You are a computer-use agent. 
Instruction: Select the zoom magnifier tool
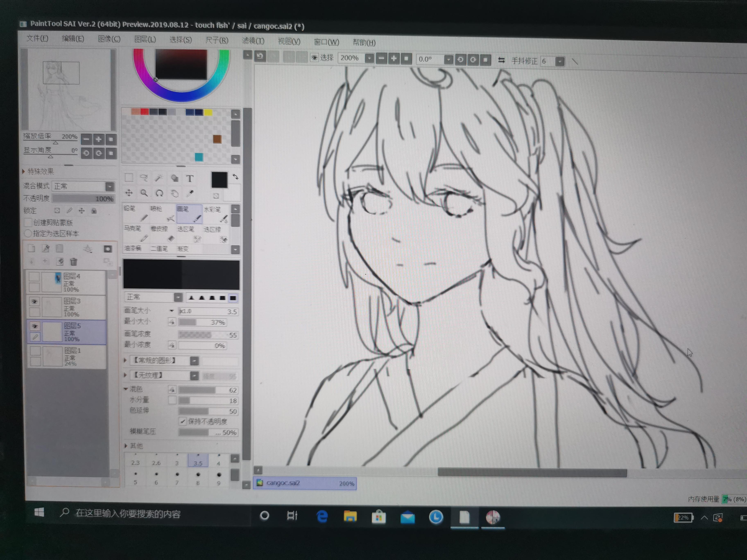pyautogui.click(x=144, y=193)
